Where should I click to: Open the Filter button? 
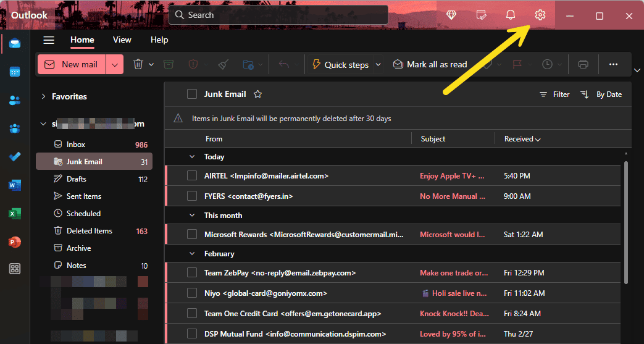click(x=554, y=94)
